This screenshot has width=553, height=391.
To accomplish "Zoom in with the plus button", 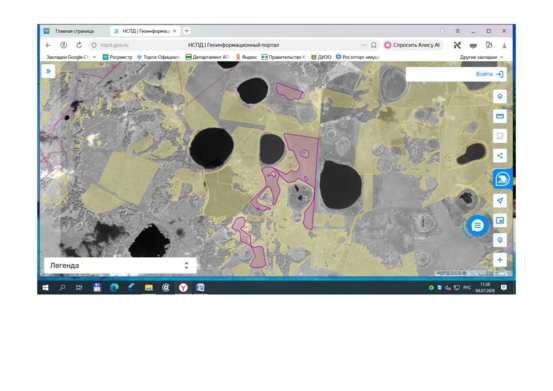I will pyautogui.click(x=500, y=260).
